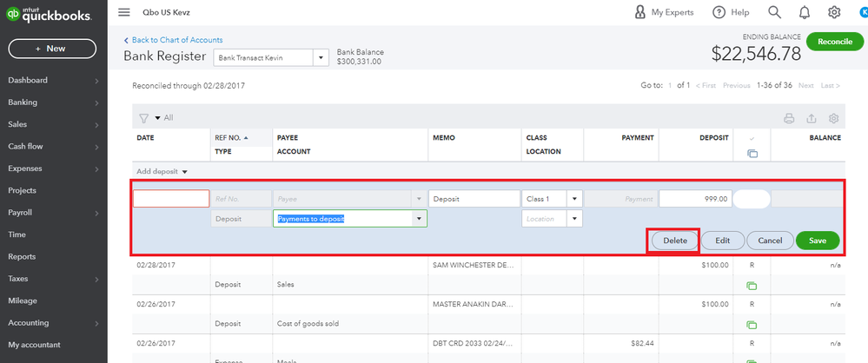Save the deposit transaction
The width and height of the screenshot is (868, 363).
(818, 241)
